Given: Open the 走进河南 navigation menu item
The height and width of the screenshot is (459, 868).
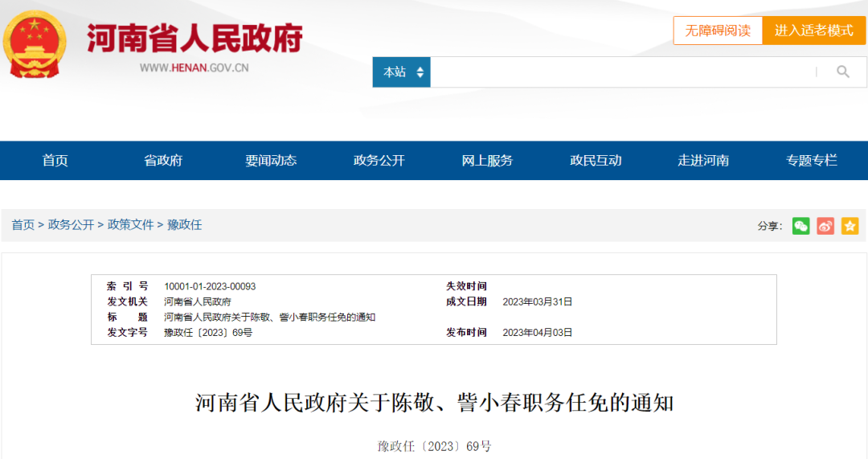Looking at the screenshot, I should [x=703, y=161].
